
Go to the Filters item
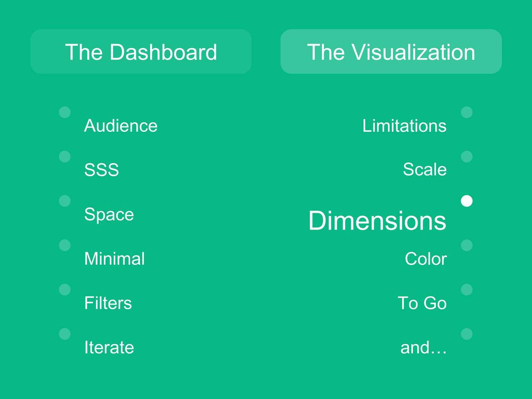point(108,303)
